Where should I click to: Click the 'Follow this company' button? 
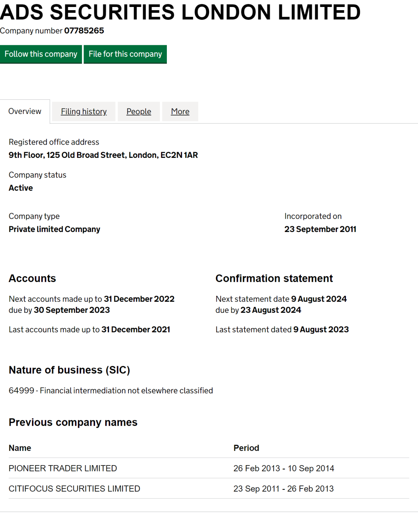point(41,54)
